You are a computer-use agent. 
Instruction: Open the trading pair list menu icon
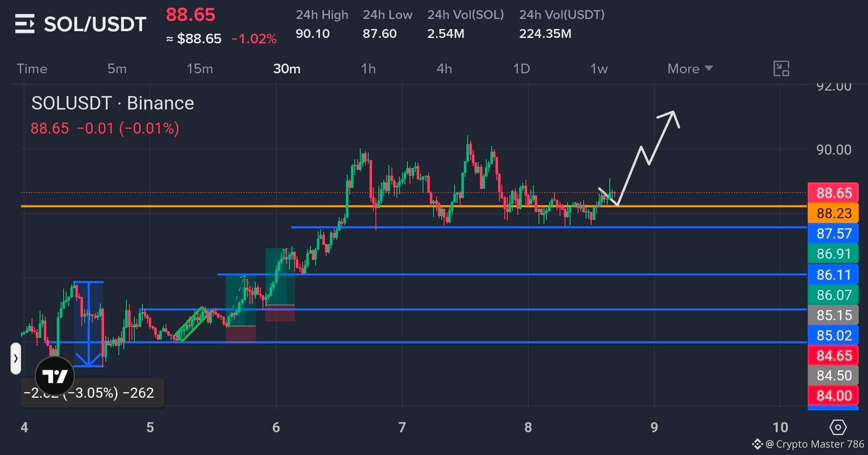point(24,24)
